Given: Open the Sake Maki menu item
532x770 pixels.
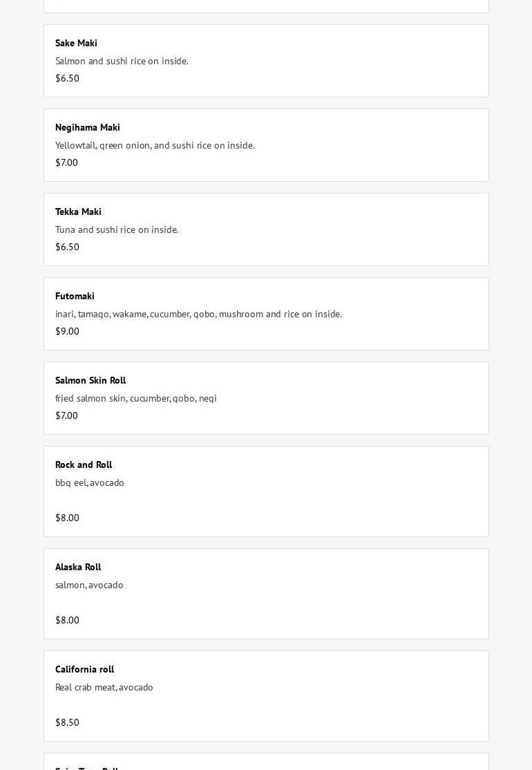Looking at the screenshot, I should click(x=76, y=43).
